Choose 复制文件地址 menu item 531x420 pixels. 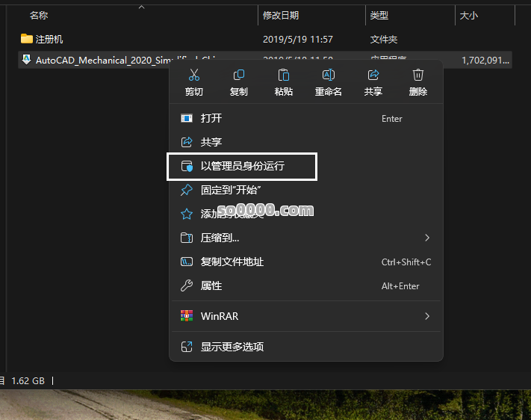point(232,262)
